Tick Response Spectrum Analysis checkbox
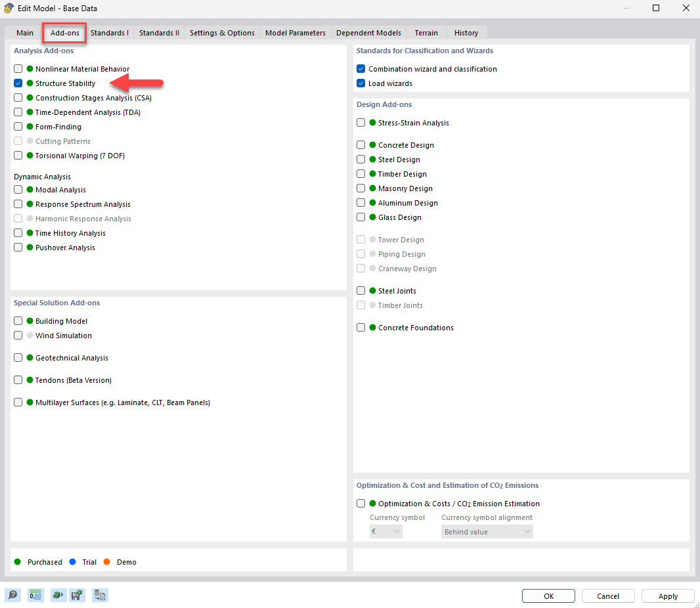 18,204
